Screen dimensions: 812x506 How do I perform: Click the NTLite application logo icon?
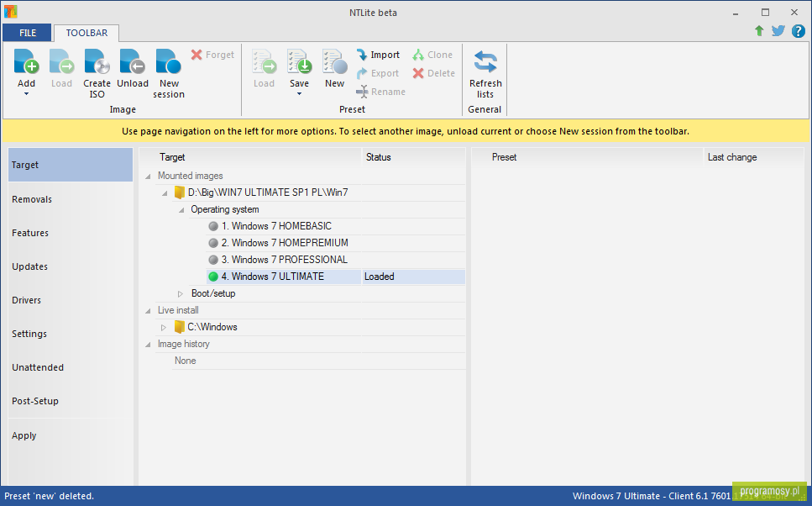(10, 12)
